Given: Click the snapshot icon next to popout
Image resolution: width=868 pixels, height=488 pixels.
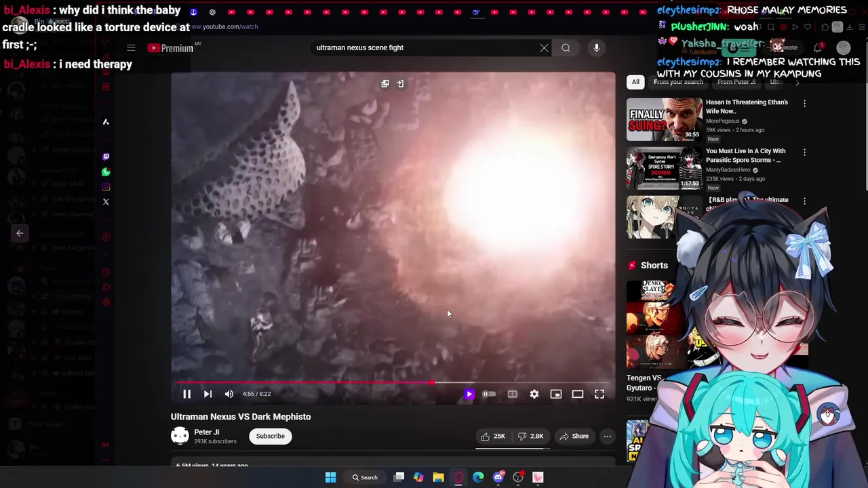Looking at the screenshot, I should pyautogui.click(x=400, y=83).
